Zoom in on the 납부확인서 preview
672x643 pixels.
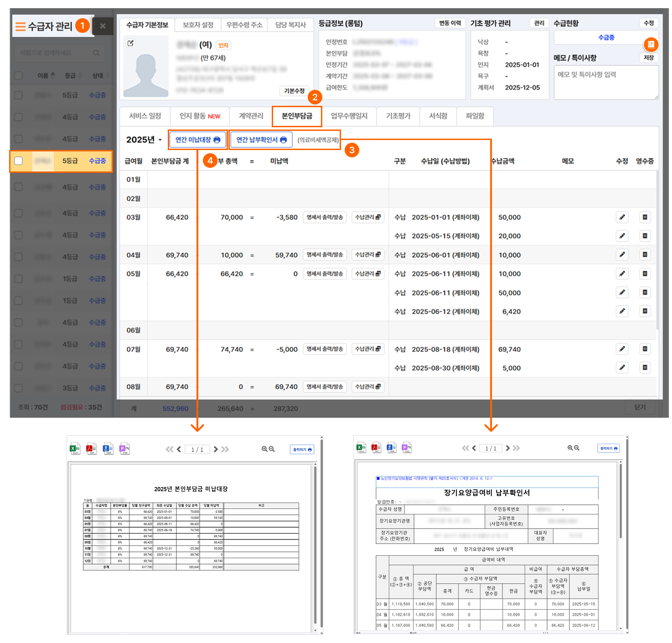(x=570, y=448)
